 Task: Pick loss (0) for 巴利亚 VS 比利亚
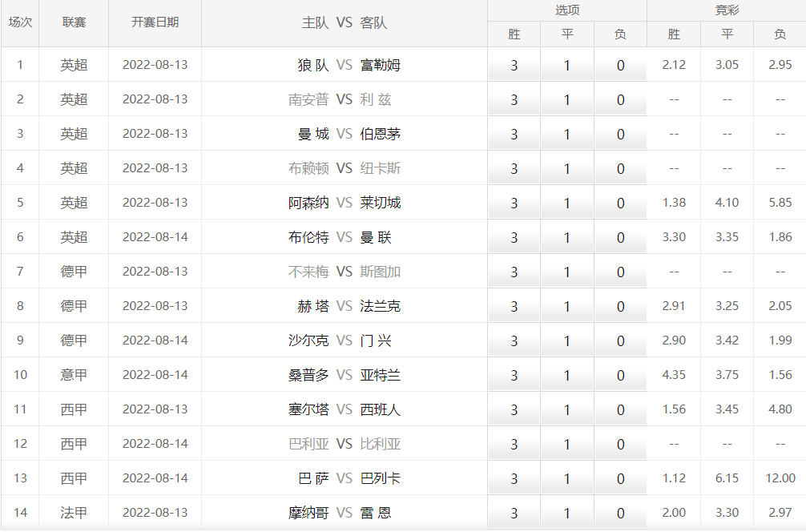point(620,444)
